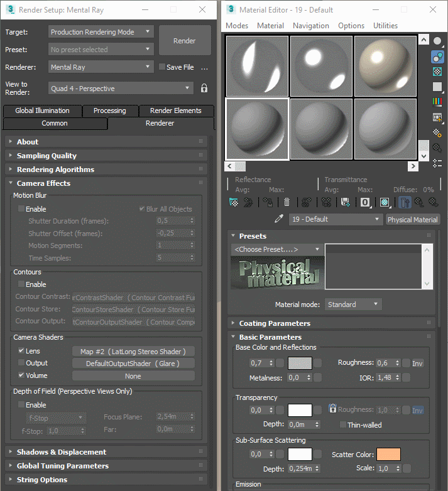The width and height of the screenshot is (448, 491).
Task: Click the Put Material to Scene icon
Action: pyautogui.click(x=248, y=202)
